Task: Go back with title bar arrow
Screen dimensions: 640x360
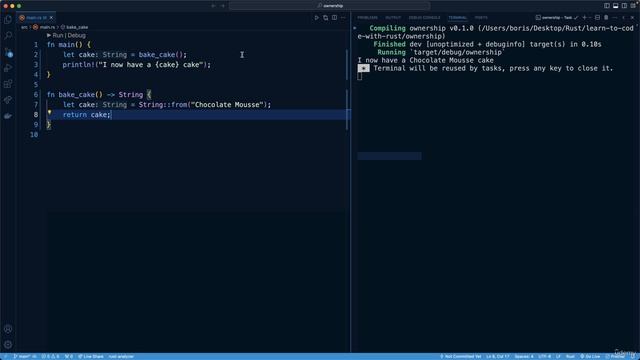Action: 213,6
